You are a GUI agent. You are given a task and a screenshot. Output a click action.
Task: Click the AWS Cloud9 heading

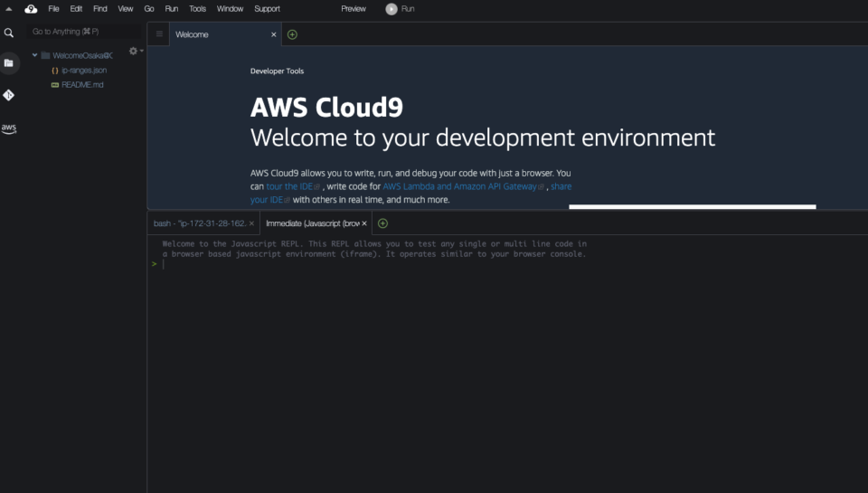pyautogui.click(x=326, y=107)
